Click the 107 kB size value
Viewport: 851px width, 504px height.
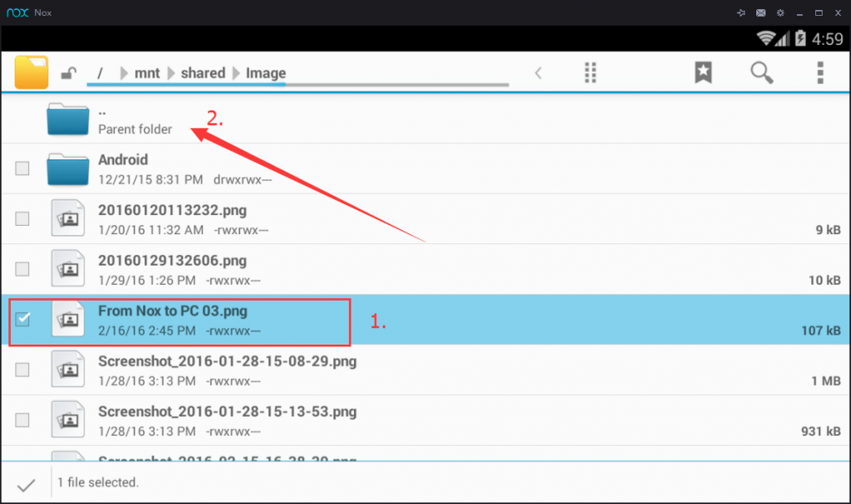[x=821, y=330]
